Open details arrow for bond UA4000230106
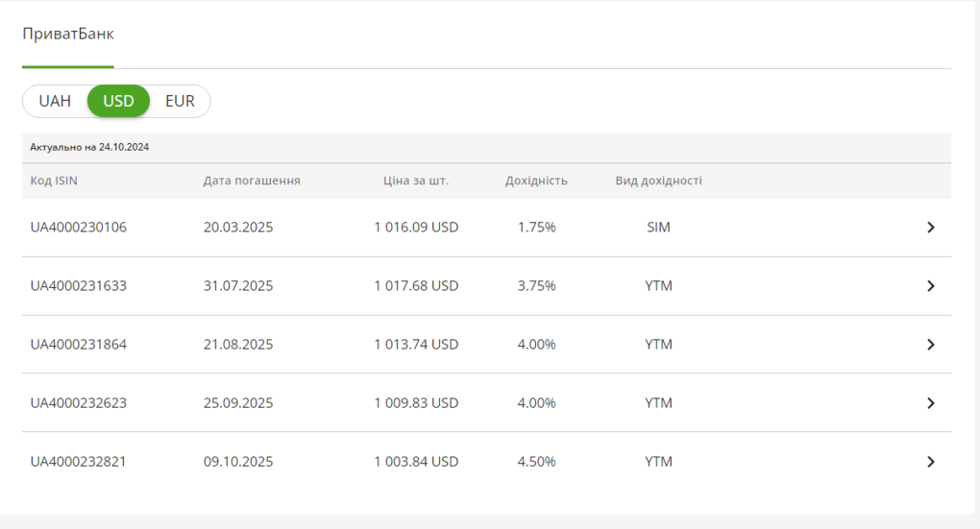 click(x=930, y=228)
